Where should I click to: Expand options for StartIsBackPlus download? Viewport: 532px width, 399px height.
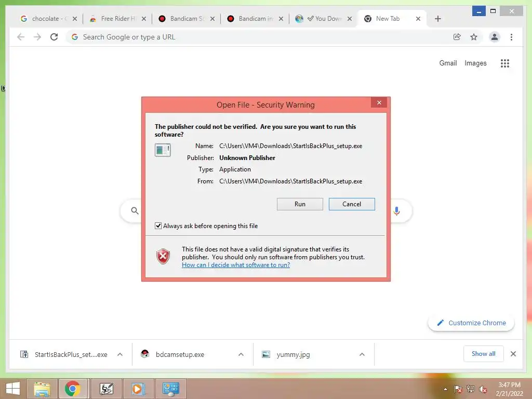[120, 354]
